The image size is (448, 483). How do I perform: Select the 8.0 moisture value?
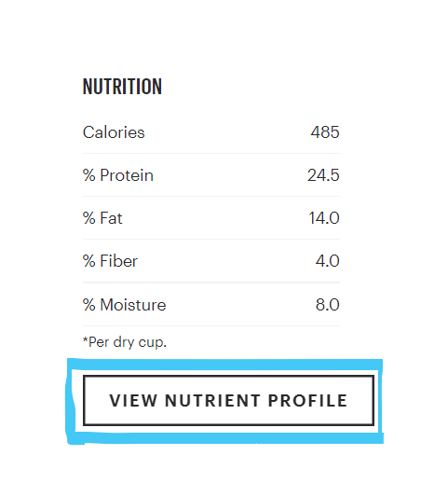[327, 305]
